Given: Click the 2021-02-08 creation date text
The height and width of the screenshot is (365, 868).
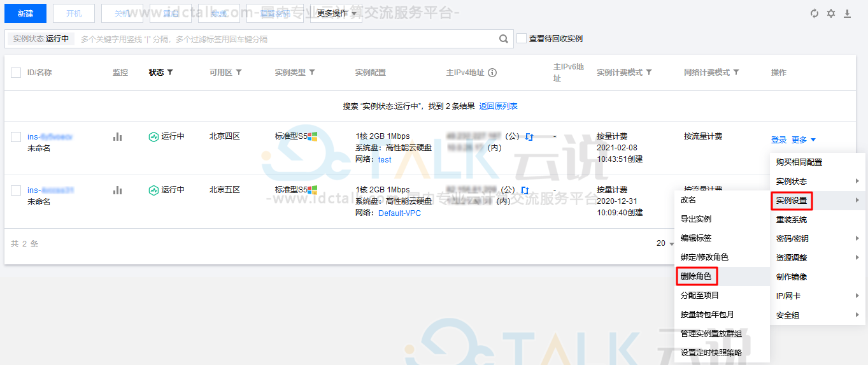Looking at the screenshot, I should coord(617,148).
